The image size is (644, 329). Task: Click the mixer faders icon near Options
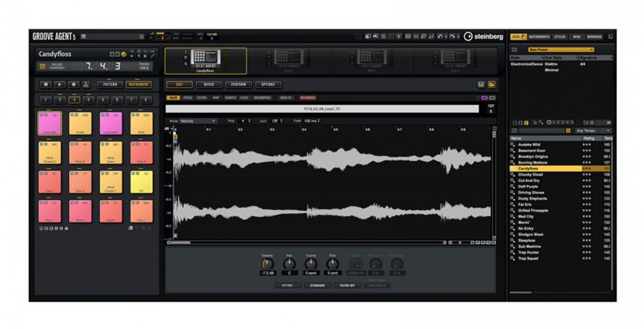pos(481,84)
